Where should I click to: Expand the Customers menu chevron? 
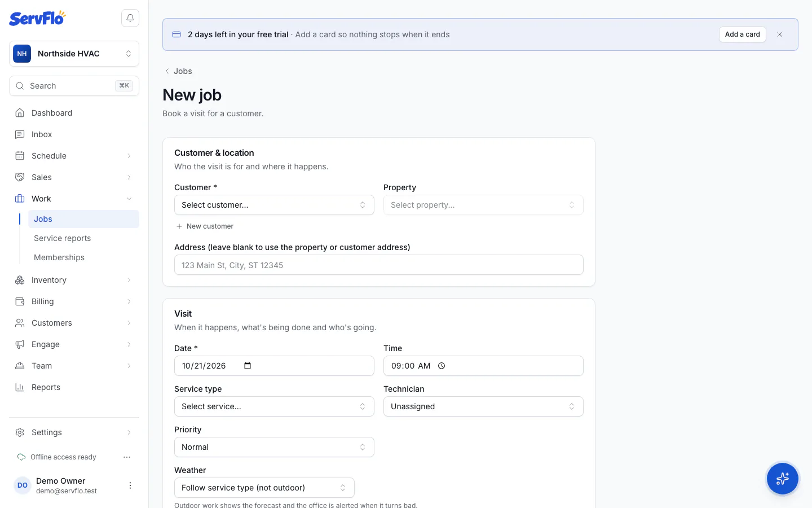tap(129, 323)
